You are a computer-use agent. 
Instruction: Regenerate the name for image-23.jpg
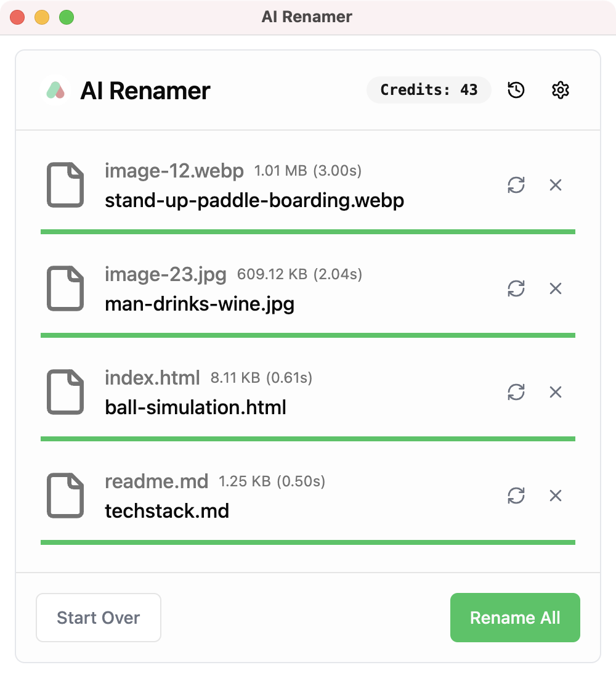(517, 288)
